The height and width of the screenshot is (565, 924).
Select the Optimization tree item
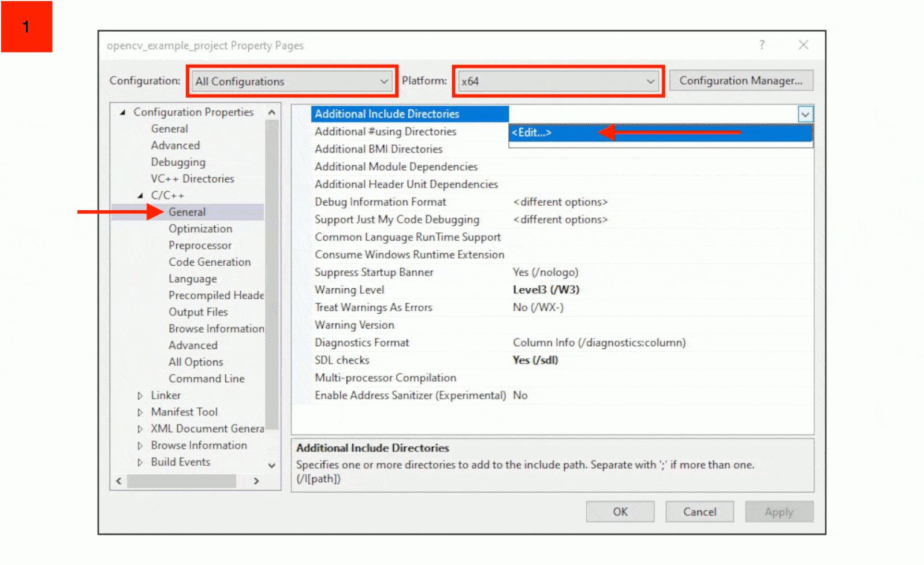[200, 229]
